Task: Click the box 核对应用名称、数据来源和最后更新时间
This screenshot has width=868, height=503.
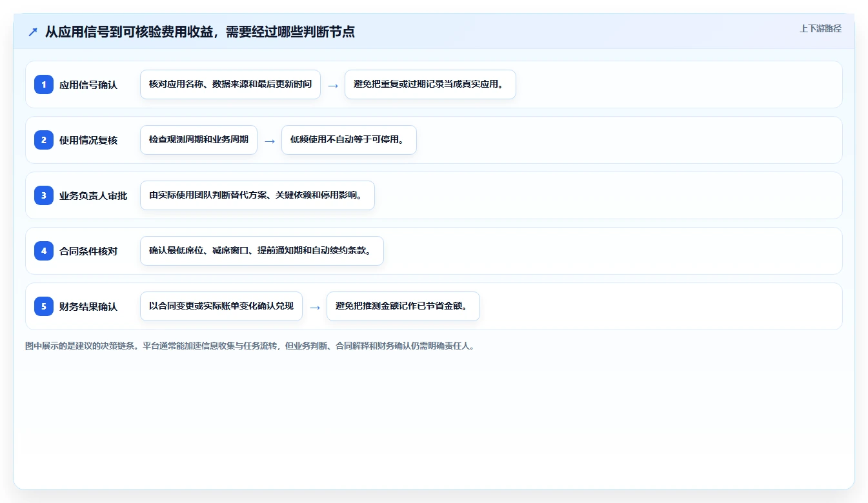Action: [230, 84]
